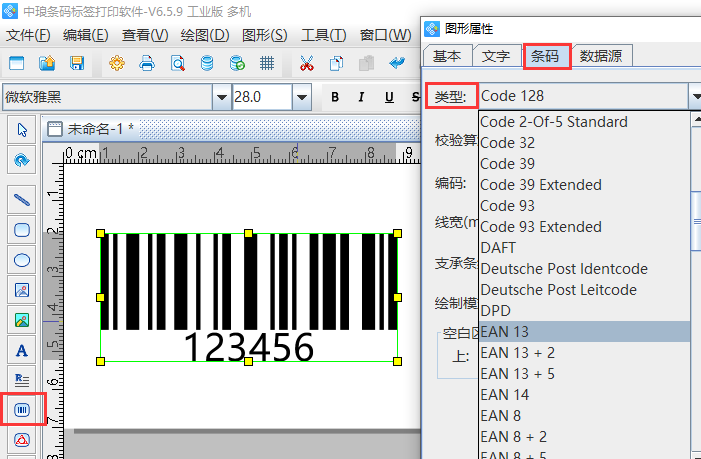Switch to the 数据源 tab
Image resolution: width=701 pixels, height=459 pixels.
click(603, 55)
